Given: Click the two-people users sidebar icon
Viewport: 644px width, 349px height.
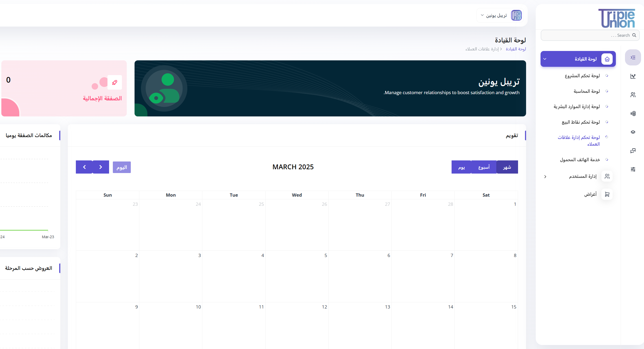Looking at the screenshot, I should point(633,95).
